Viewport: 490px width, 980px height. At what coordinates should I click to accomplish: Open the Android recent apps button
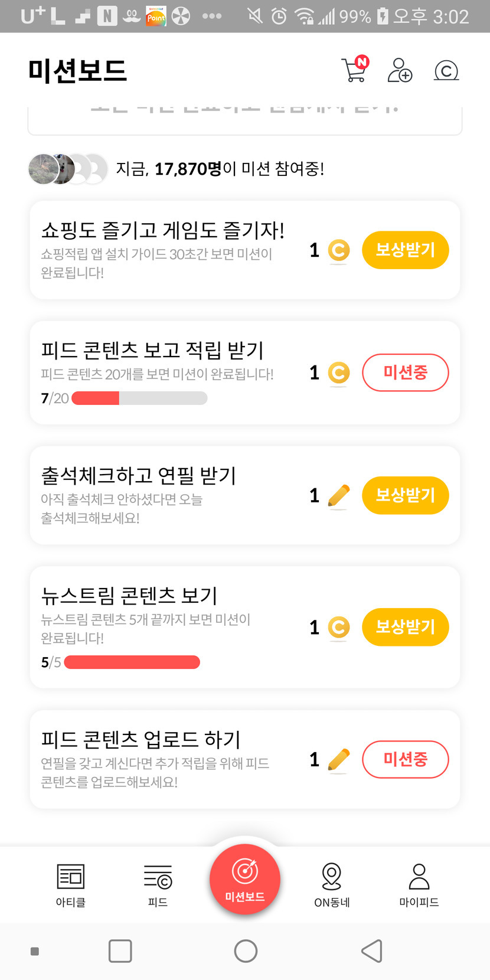(x=120, y=951)
